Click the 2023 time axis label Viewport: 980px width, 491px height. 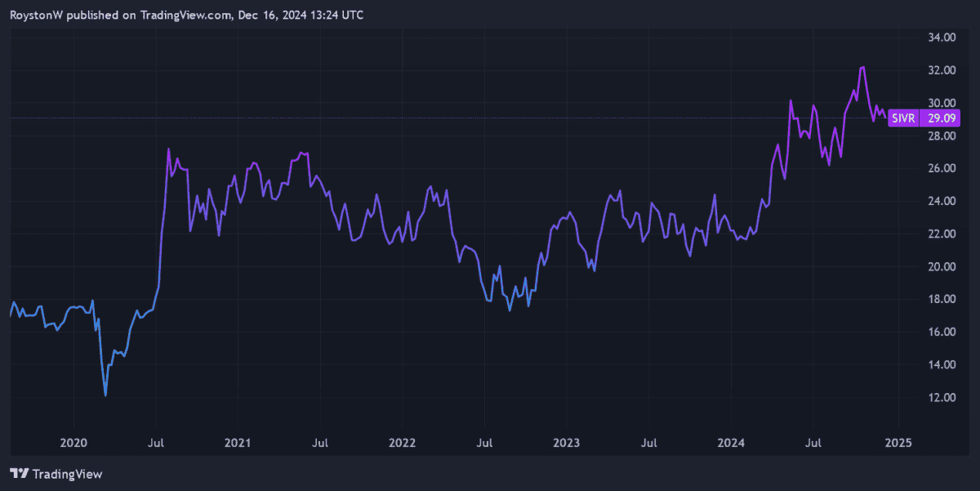click(x=566, y=443)
